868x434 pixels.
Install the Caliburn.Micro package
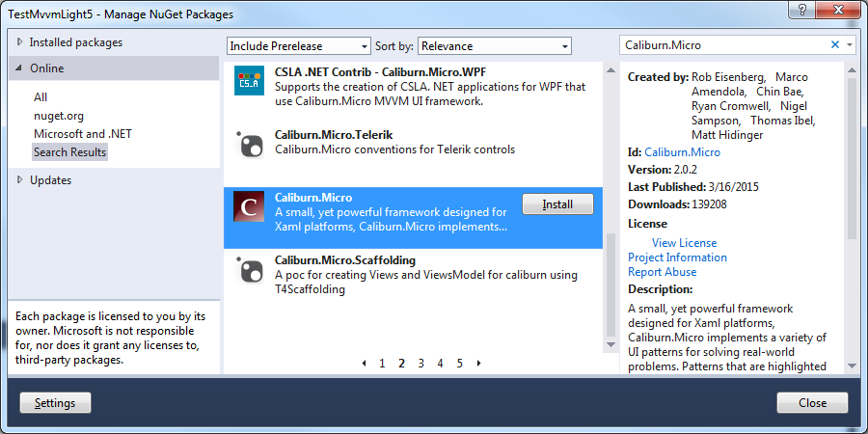click(557, 204)
